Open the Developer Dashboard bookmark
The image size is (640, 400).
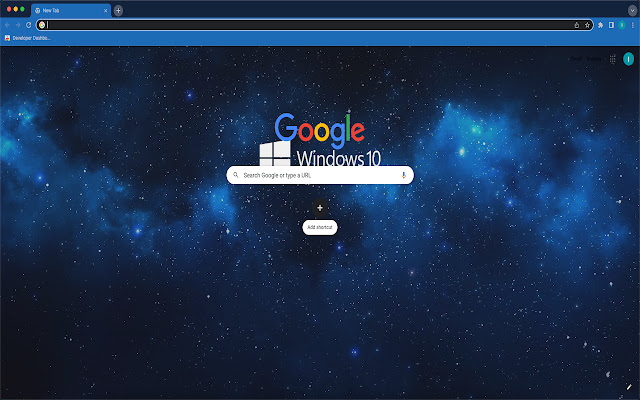(27, 38)
